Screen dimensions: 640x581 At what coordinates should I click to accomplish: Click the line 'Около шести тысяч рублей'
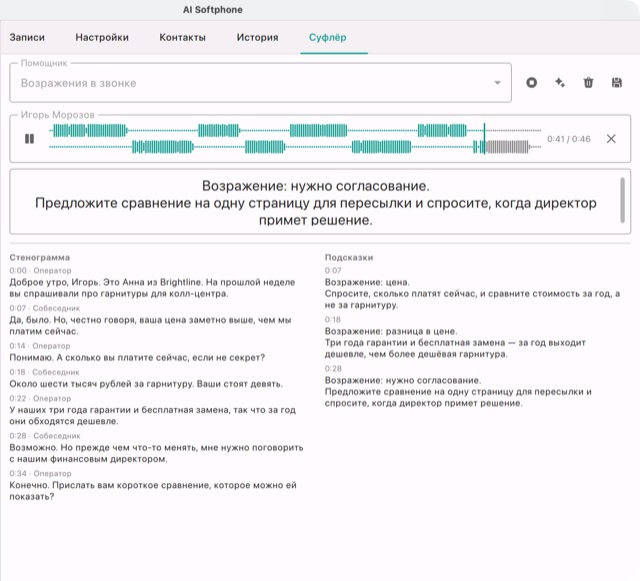[146, 384]
